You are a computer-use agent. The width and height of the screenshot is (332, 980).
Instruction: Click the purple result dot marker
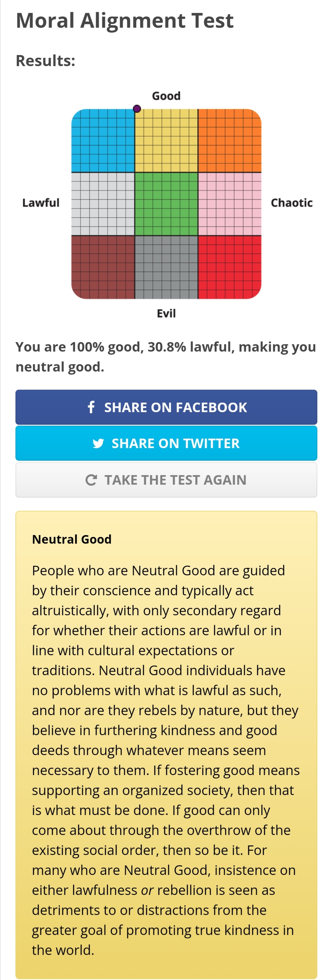click(137, 109)
